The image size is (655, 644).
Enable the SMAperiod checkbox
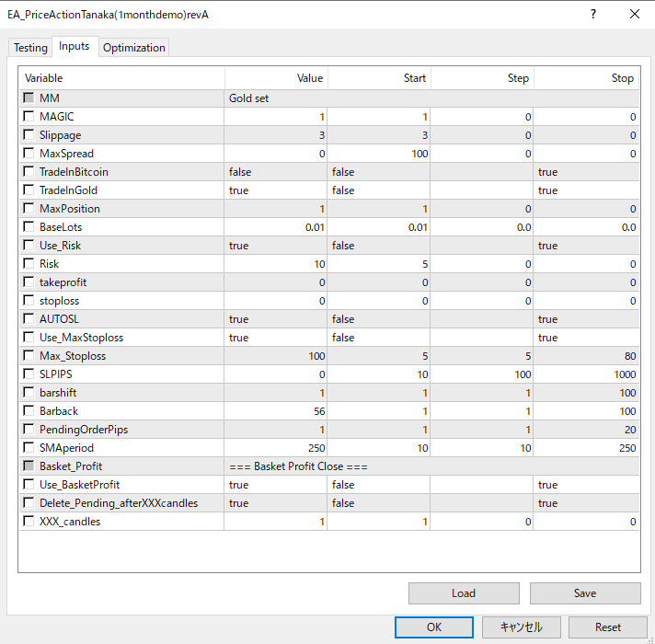point(29,447)
